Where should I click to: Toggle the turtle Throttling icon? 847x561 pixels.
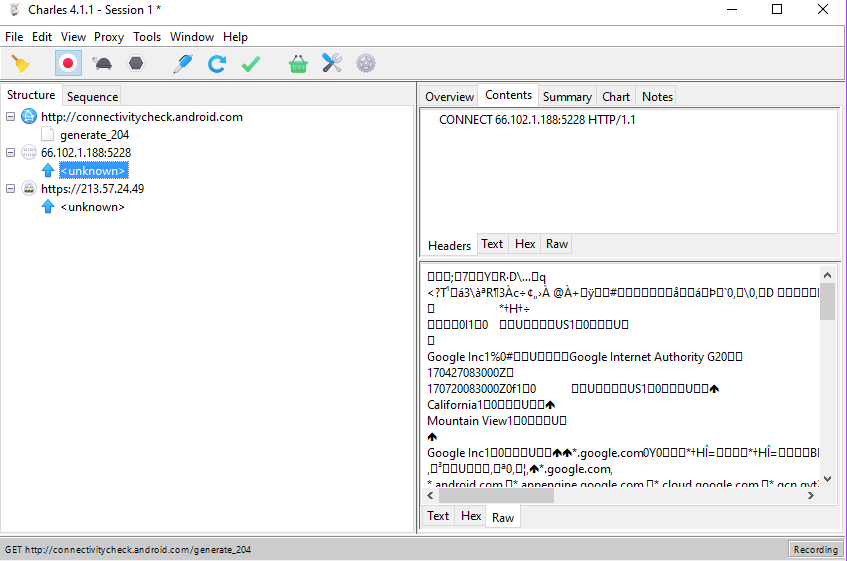tap(102, 64)
